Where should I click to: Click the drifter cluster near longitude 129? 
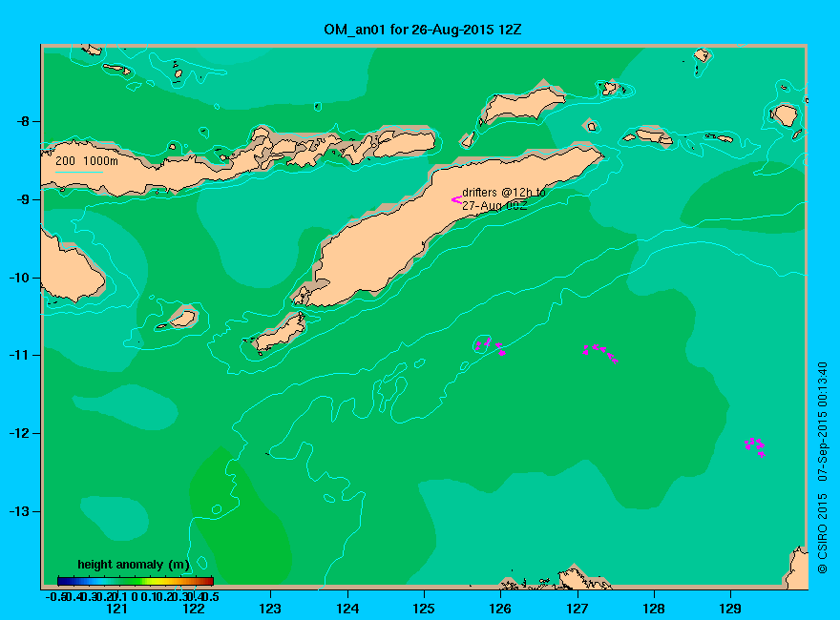pos(755,446)
